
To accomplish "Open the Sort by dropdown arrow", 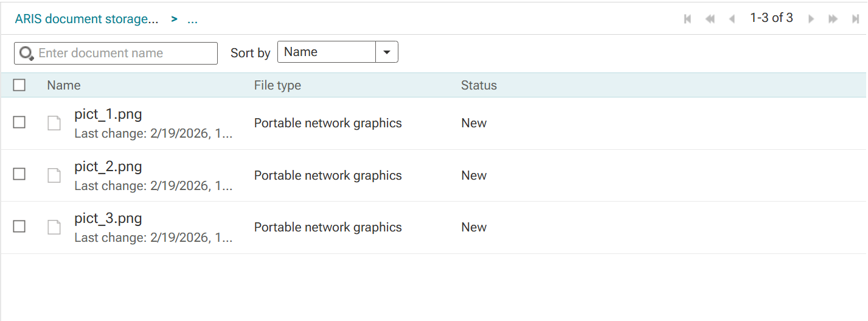I will [x=386, y=52].
